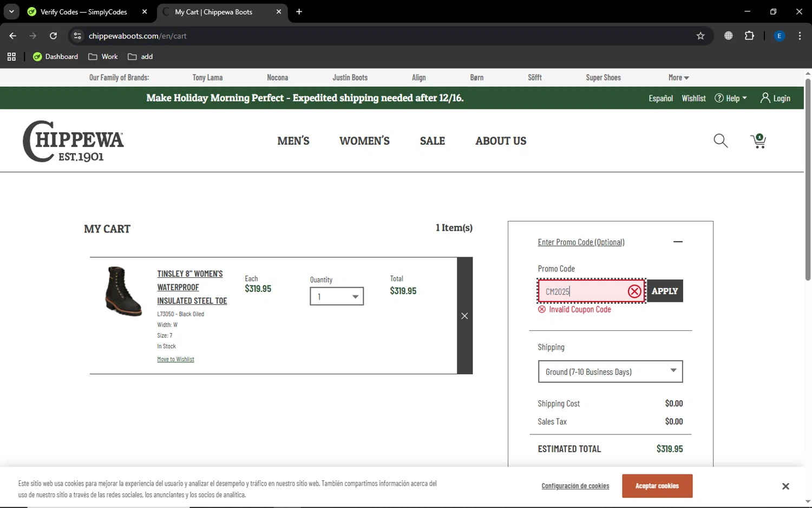Open Work bookmarks folder
This screenshot has width=812, height=508.
tap(103, 56)
